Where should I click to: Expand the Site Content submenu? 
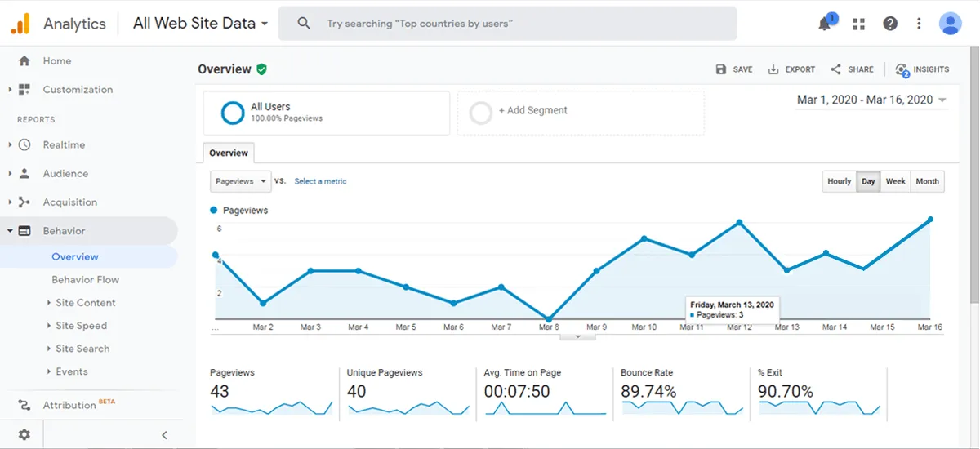(85, 303)
